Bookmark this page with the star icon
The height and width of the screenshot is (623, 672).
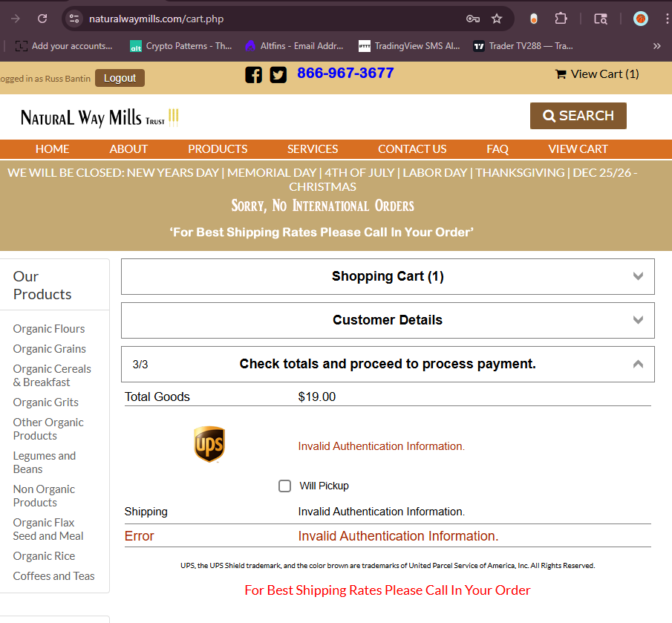coord(497,19)
